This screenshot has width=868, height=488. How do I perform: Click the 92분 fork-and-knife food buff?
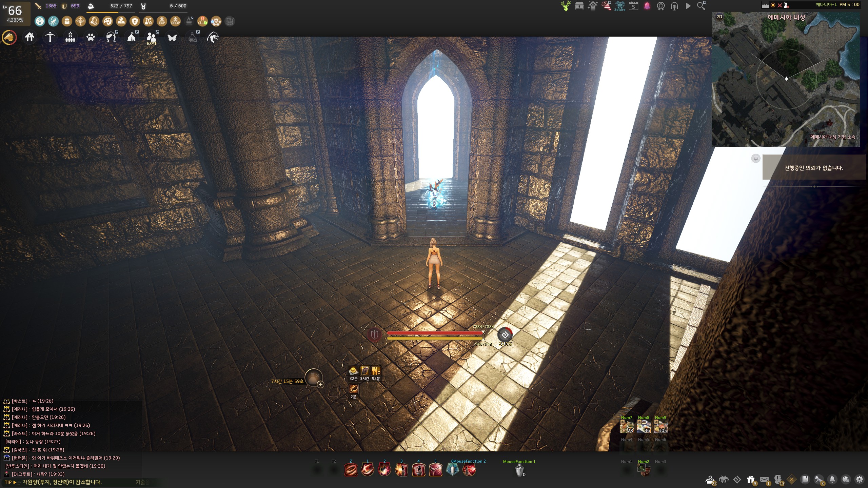click(376, 370)
